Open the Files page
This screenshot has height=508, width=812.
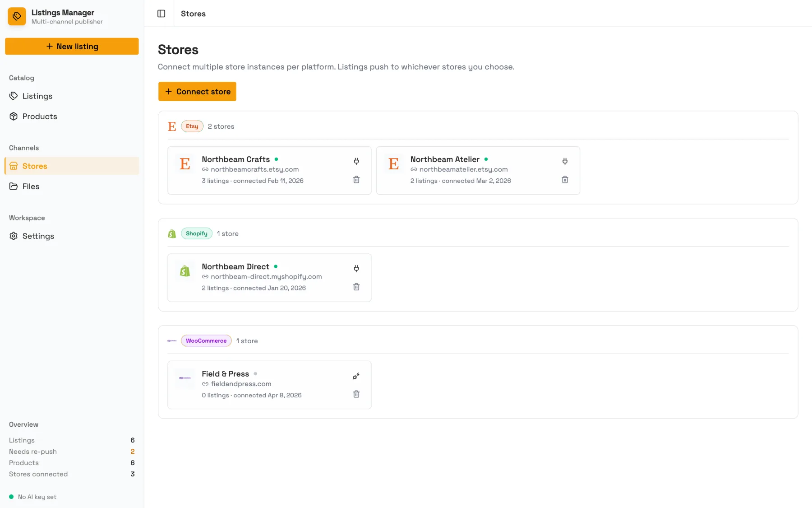click(x=72, y=186)
